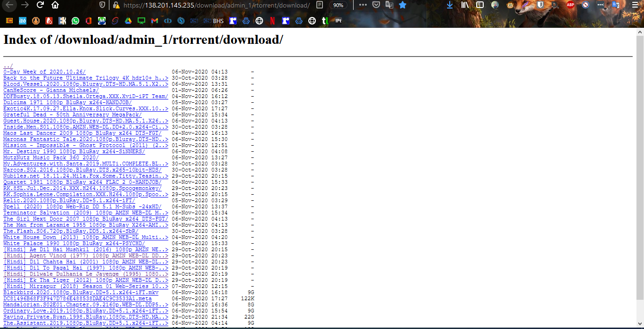This screenshot has height=329, width=644.
Task: Open My.Adventures.with.Santa.2019 folder
Action: click(x=86, y=164)
